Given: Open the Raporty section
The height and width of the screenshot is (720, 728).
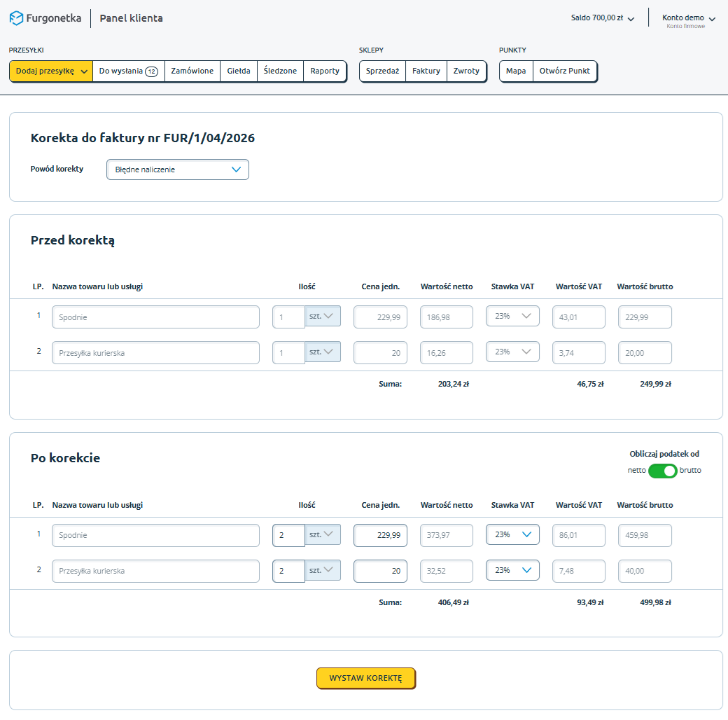Looking at the screenshot, I should click(x=325, y=71).
